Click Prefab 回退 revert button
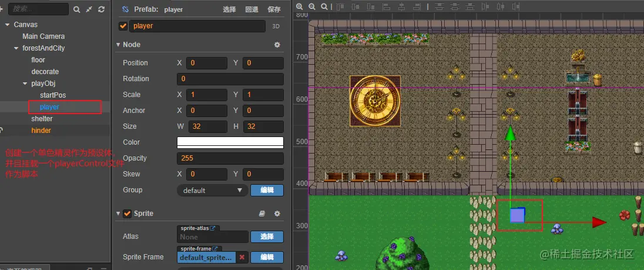The image size is (644, 270). click(x=251, y=9)
